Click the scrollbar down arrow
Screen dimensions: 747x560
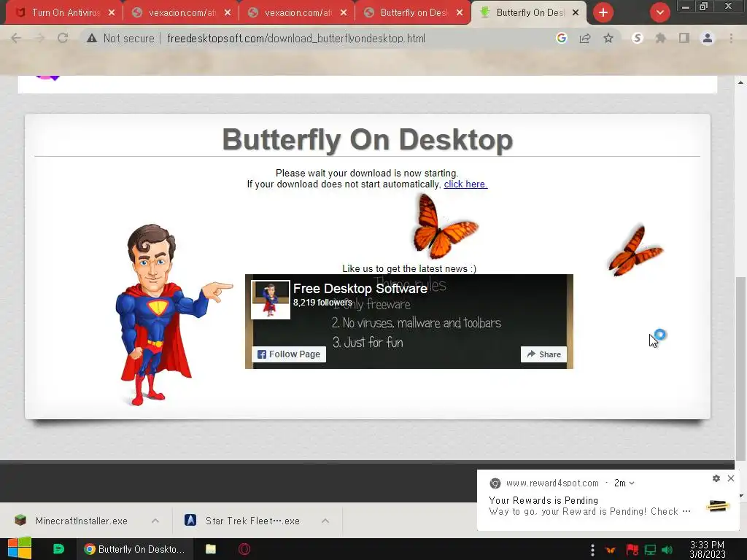(x=740, y=496)
